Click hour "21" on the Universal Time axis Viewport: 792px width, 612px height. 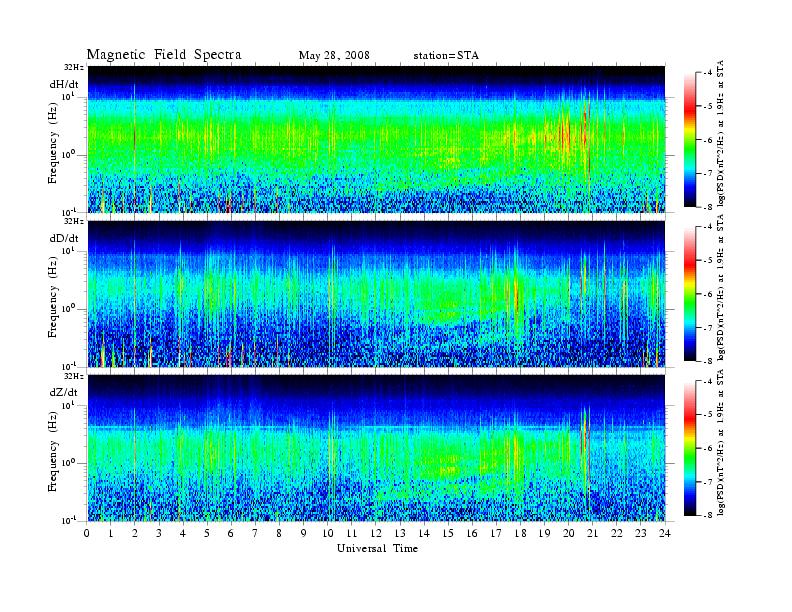click(593, 533)
